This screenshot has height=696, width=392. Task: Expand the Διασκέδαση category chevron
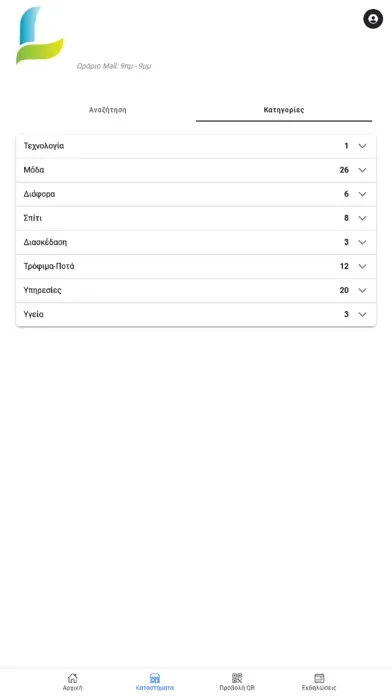[x=362, y=242]
